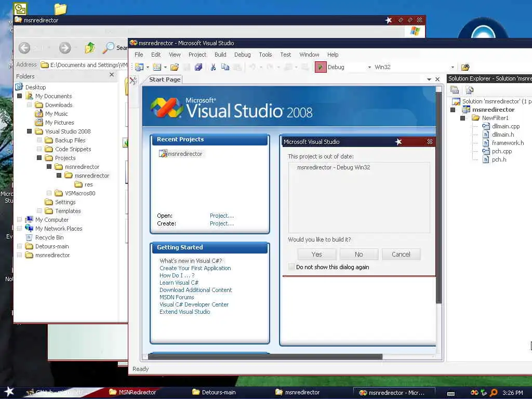Open New Project icon dropdown arrow

pos(148,67)
